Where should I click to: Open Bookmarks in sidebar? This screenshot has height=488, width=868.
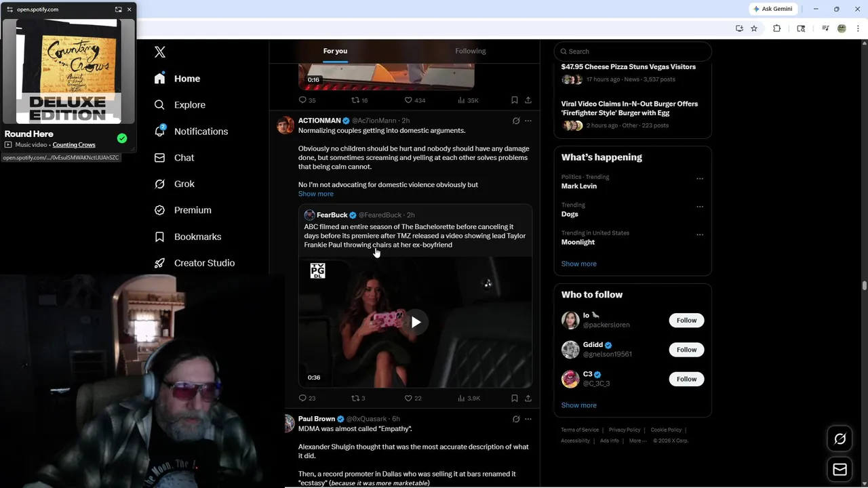point(188,237)
